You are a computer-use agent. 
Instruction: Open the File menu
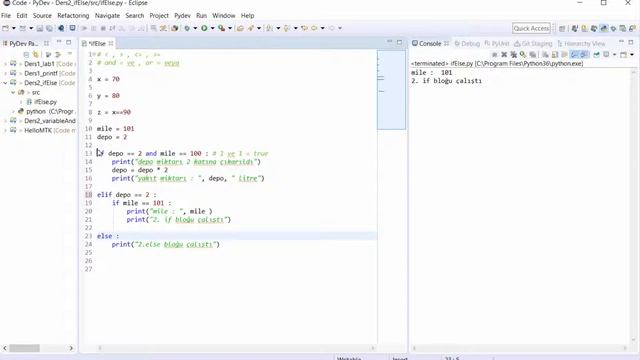click(6, 16)
